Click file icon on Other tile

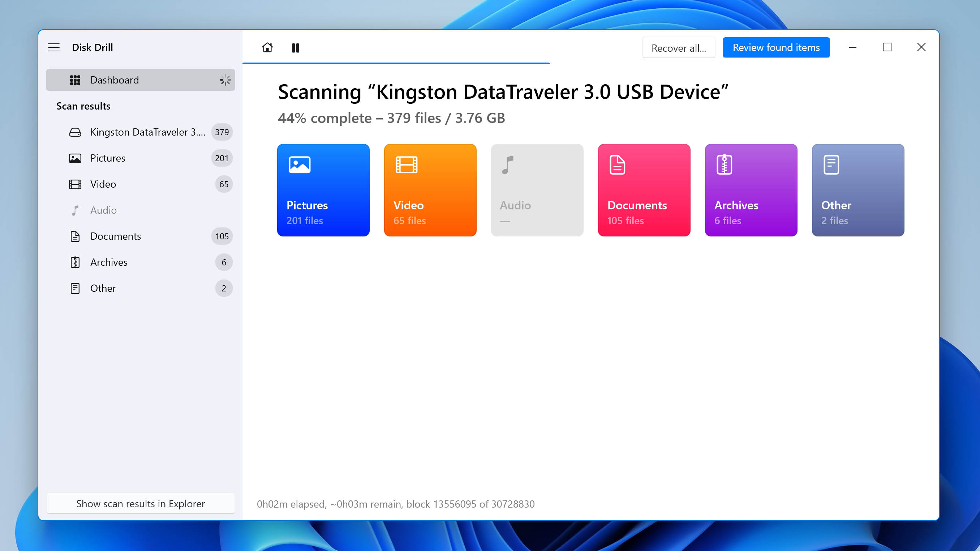pos(831,165)
